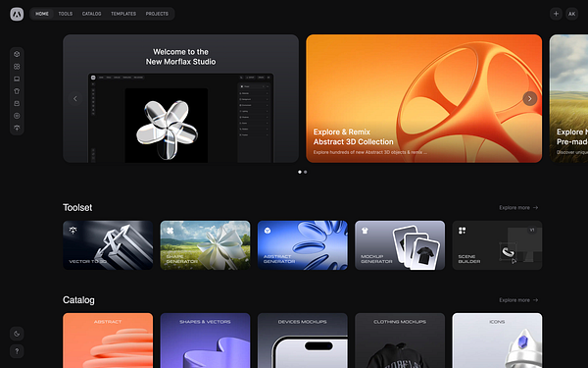Image resolution: width=588 pixels, height=368 pixels.
Task: Launch the Shape Generator tool card
Action: pyautogui.click(x=205, y=245)
